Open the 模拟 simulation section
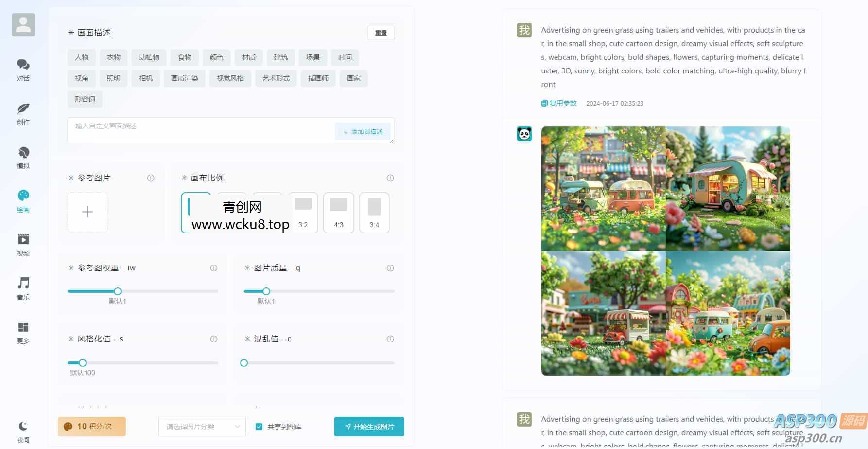Viewport: 868px width, 449px height. click(x=23, y=157)
